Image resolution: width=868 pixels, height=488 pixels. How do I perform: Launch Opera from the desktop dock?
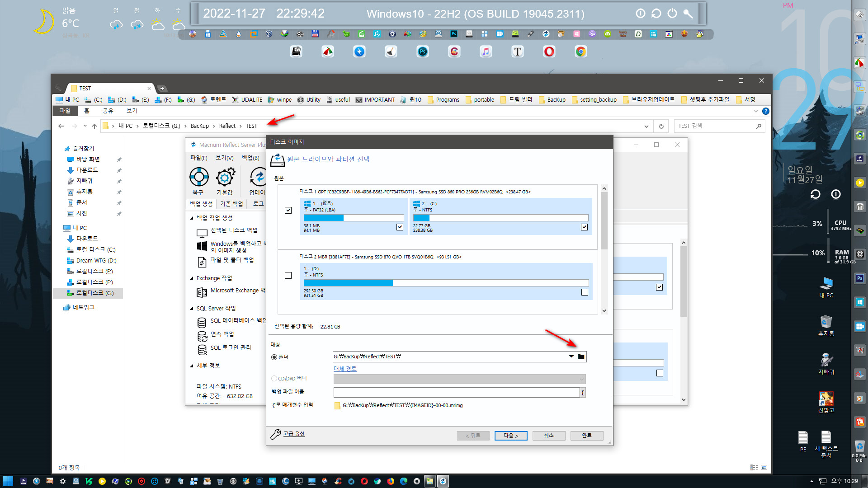549,52
